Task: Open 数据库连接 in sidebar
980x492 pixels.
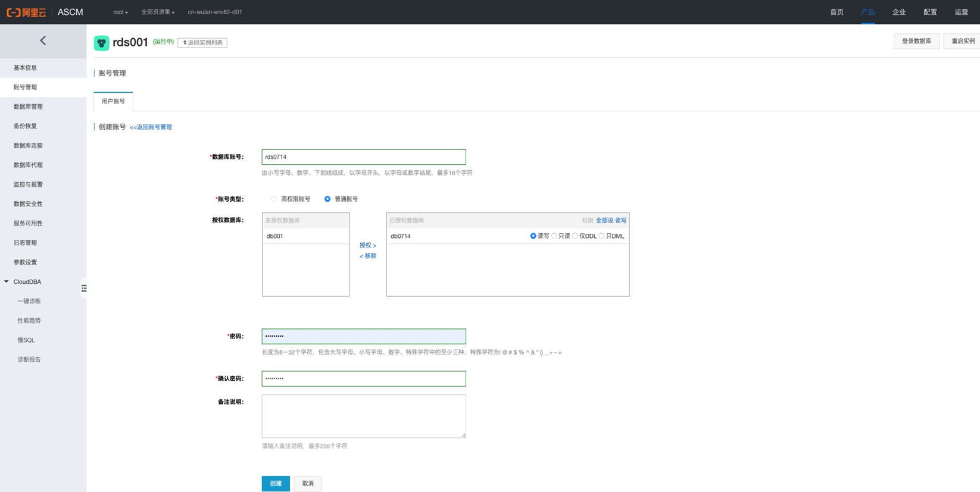Action: (x=43, y=146)
